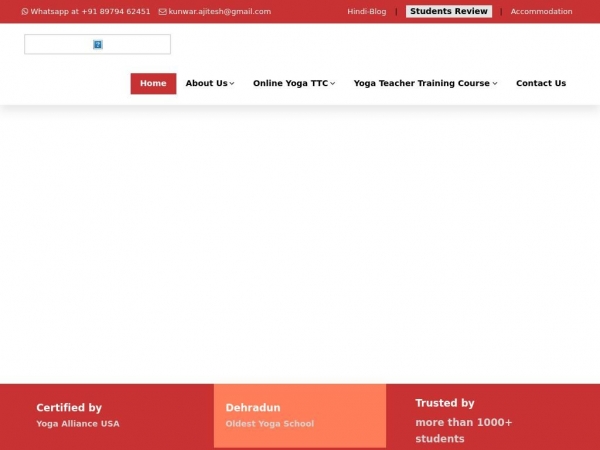The height and width of the screenshot is (450, 600).
Task: Navigate to the Contact Us page
Action: (540, 83)
